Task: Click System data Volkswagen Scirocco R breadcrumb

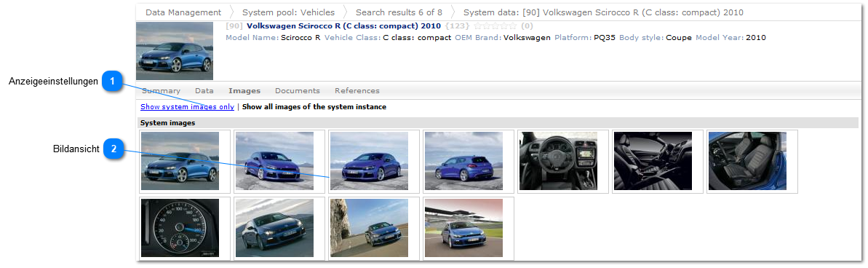Action: click(x=603, y=12)
